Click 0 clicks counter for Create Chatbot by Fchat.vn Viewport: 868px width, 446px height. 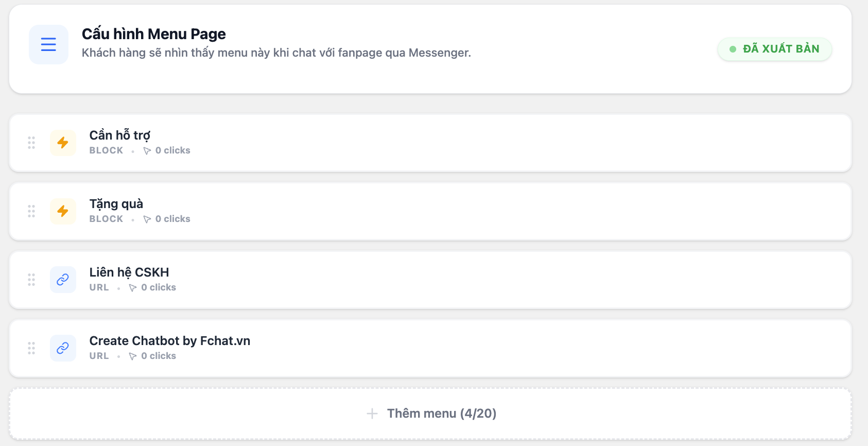click(x=159, y=355)
